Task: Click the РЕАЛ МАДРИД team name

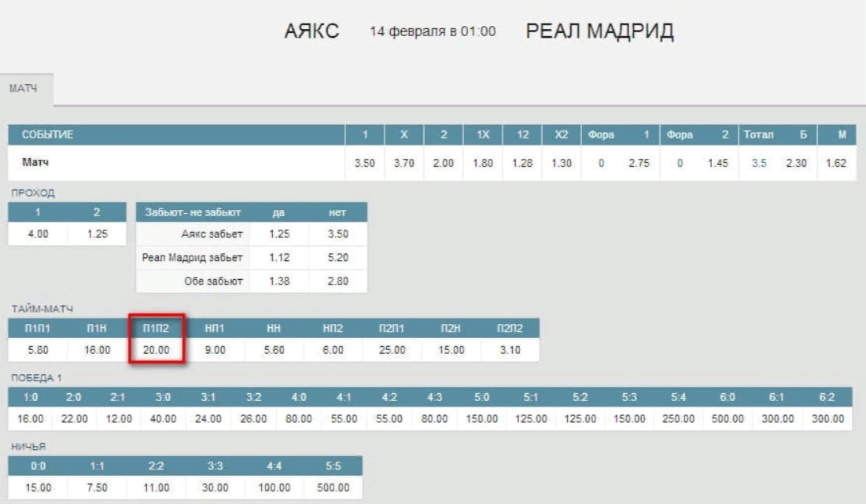Action: (599, 31)
